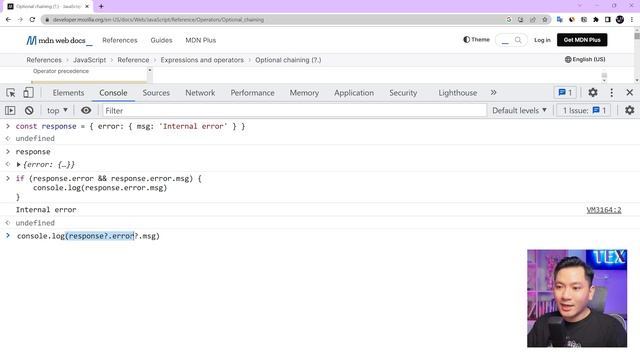
Task: Open DevTools settings gear
Action: [x=593, y=93]
